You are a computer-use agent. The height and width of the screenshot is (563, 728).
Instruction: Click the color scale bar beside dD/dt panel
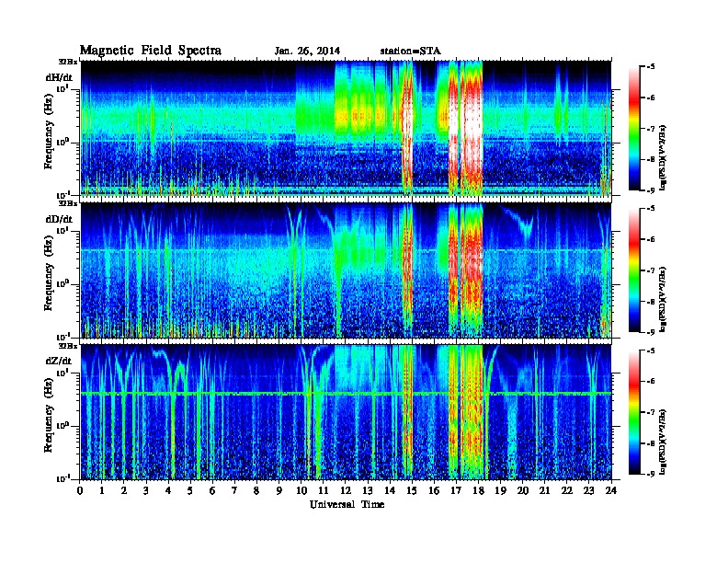pyautogui.click(x=634, y=270)
